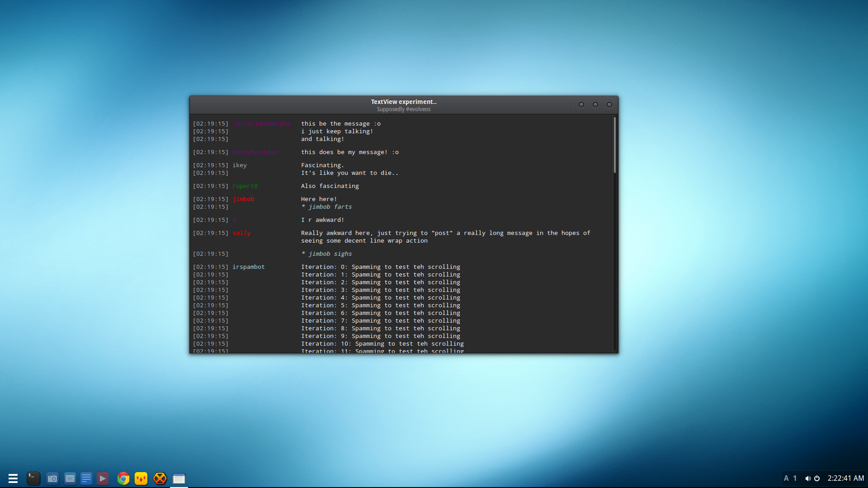Viewport: 868px width, 488px height.
Task: Click sally's long 'Really awkward here' message
Action: point(446,237)
